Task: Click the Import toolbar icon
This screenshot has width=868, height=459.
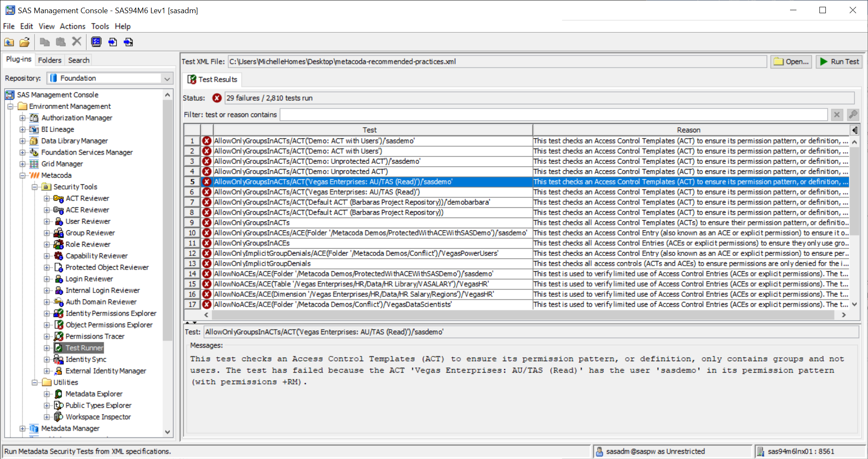Action: click(x=112, y=42)
